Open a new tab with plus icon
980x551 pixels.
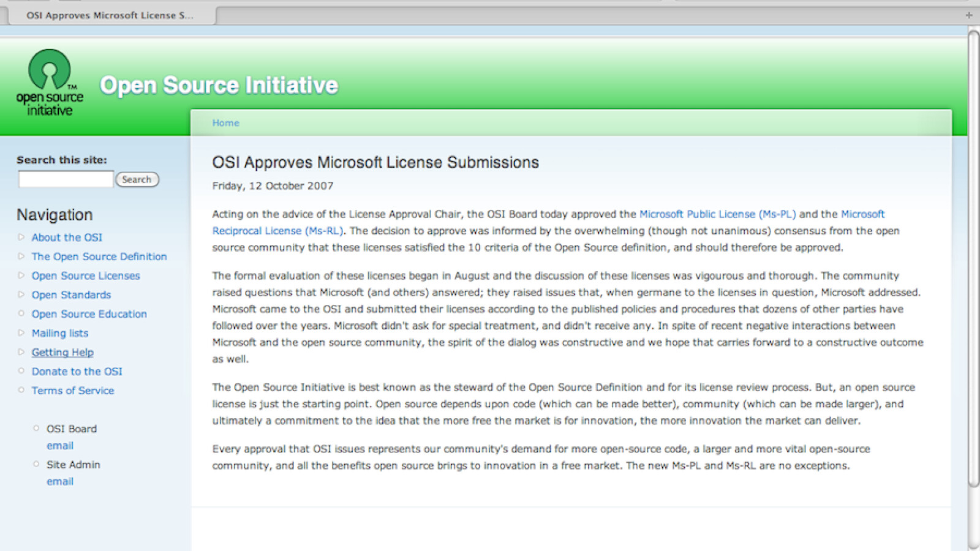pos(968,15)
